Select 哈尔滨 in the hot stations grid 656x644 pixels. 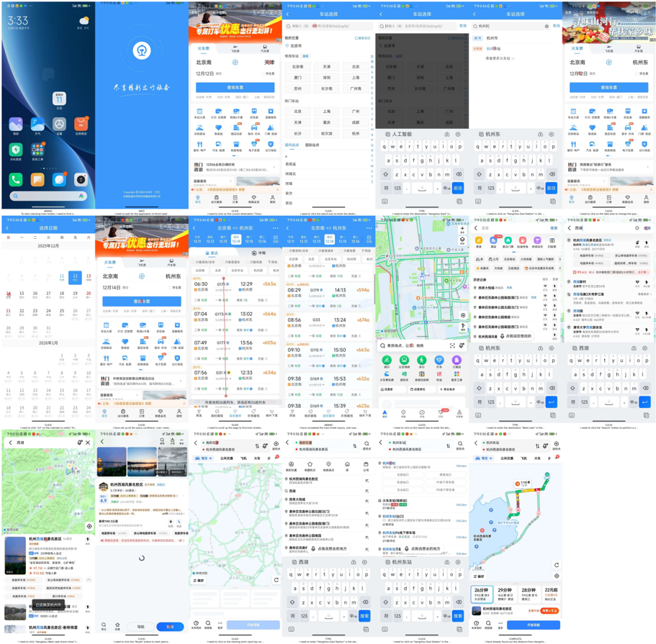click(327, 134)
